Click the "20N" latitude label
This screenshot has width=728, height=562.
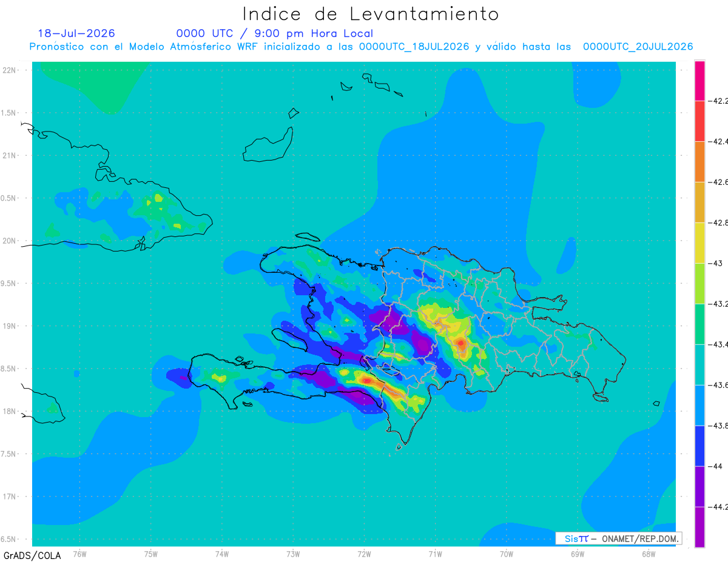tap(10, 241)
